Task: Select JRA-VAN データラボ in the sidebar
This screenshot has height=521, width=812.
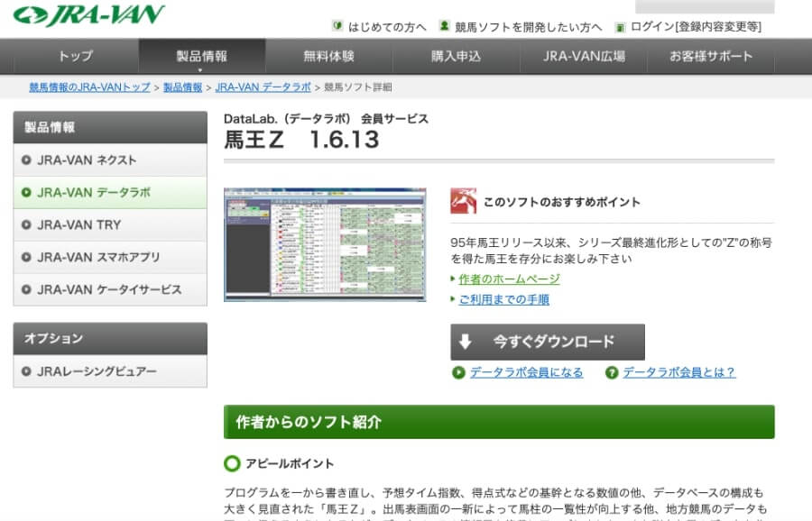Action: [110, 193]
